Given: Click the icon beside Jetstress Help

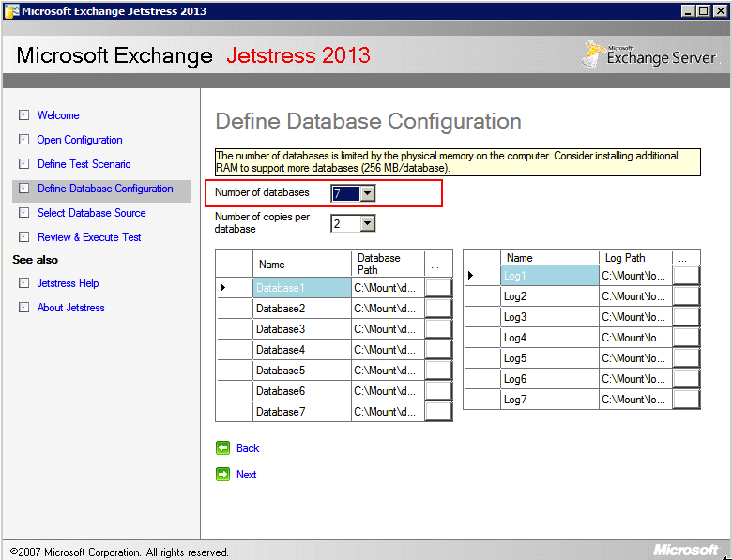Looking at the screenshot, I should [24, 283].
